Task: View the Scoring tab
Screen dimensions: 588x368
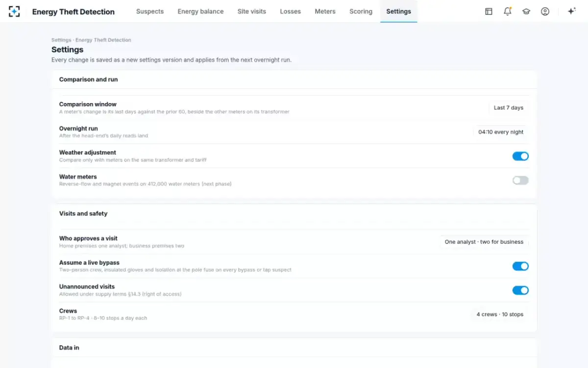Action: click(361, 11)
